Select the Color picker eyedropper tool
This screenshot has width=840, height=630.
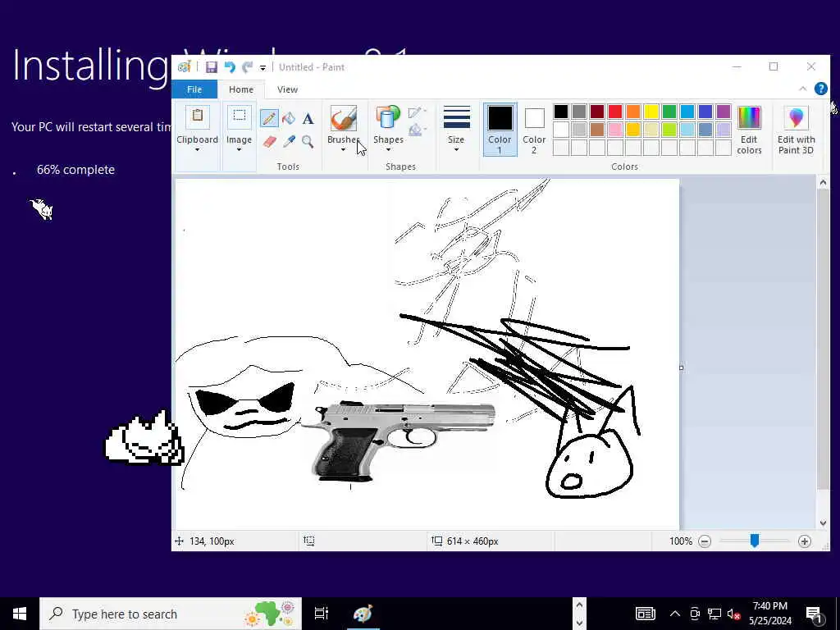(289, 141)
